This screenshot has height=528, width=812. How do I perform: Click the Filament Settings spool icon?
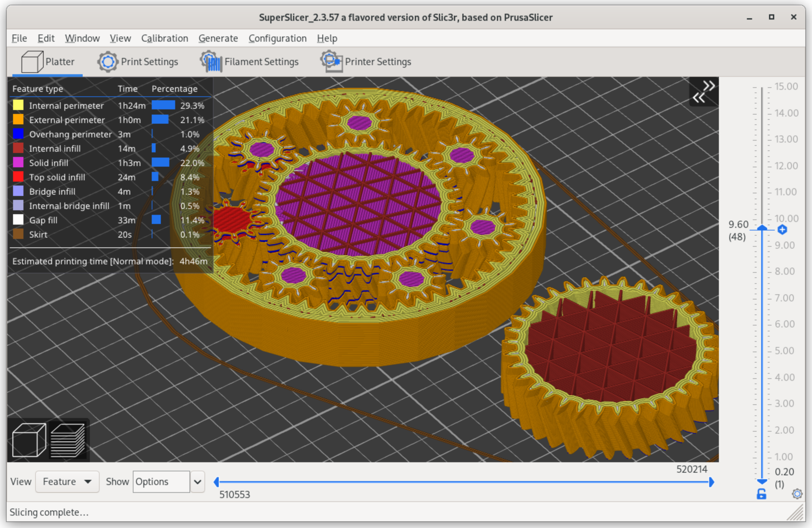(212, 62)
